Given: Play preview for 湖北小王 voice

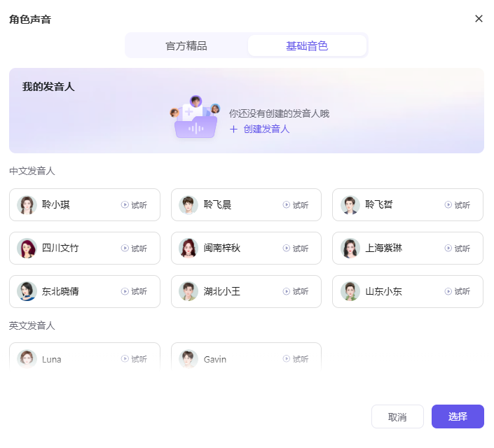Looking at the screenshot, I should 296,291.
